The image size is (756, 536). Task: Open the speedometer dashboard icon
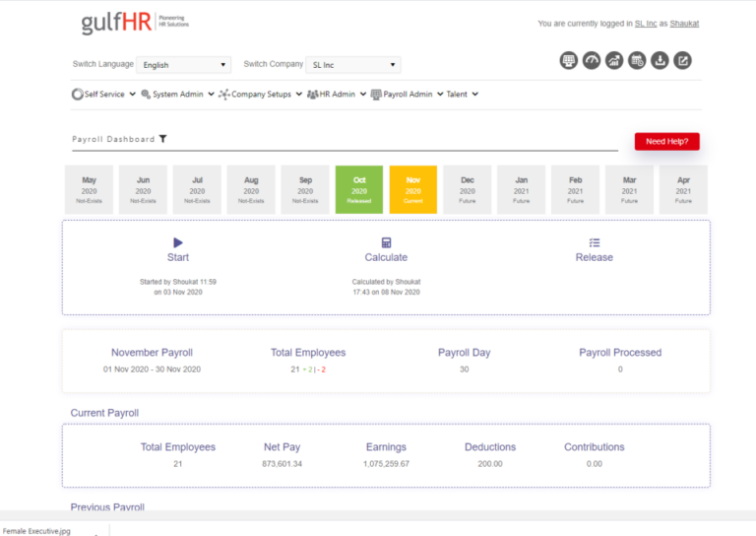(x=592, y=61)
